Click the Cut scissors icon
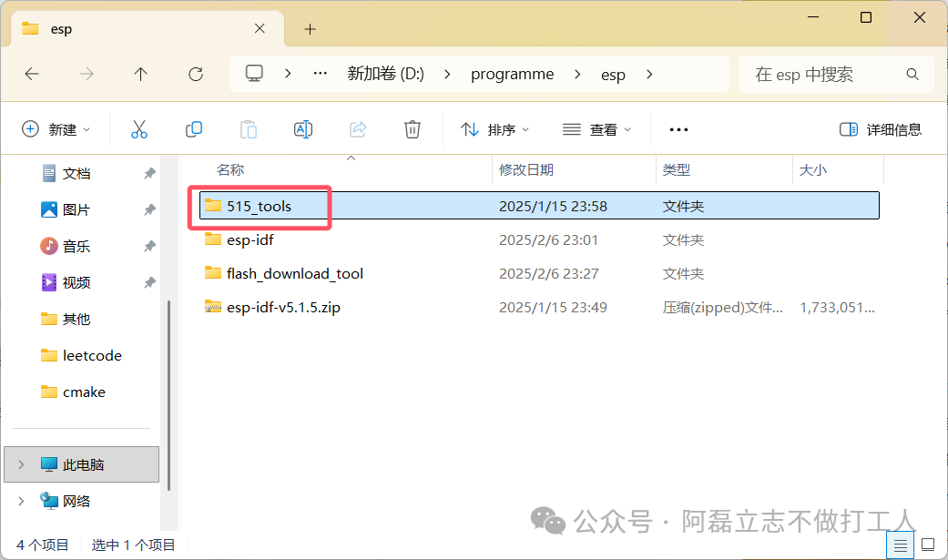This screenshot has width=948, height=560. 139,129
